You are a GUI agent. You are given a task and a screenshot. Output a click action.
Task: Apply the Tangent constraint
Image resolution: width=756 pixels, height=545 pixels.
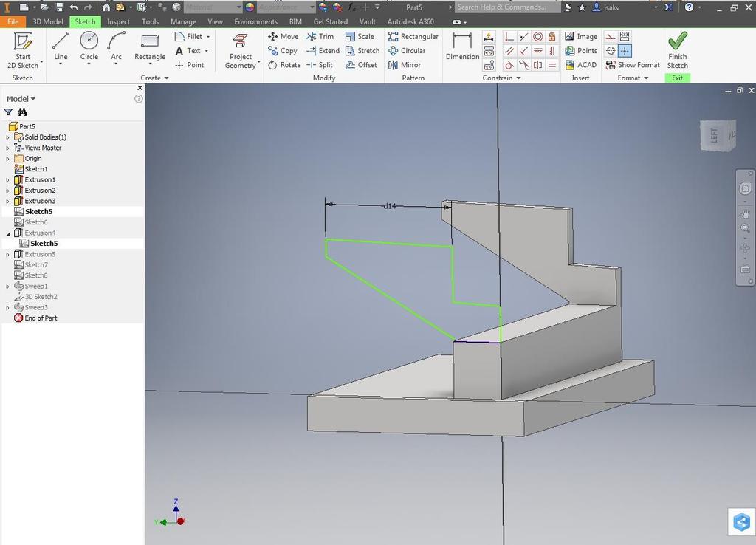[509, 65]
